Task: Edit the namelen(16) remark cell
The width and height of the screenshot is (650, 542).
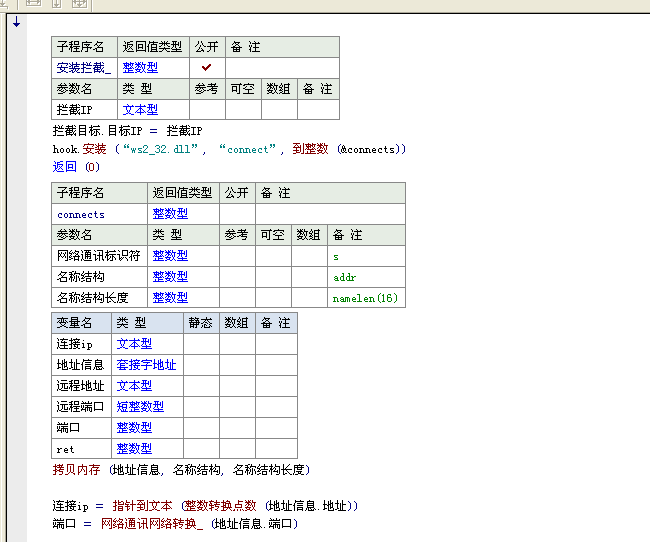Action: pyautogui.click(x=365, y=298)
